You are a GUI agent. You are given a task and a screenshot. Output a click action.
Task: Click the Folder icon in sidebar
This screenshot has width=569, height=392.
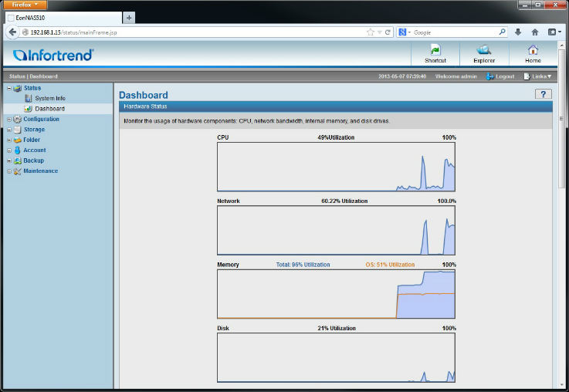pyautogui.click(x=18, y=140)
